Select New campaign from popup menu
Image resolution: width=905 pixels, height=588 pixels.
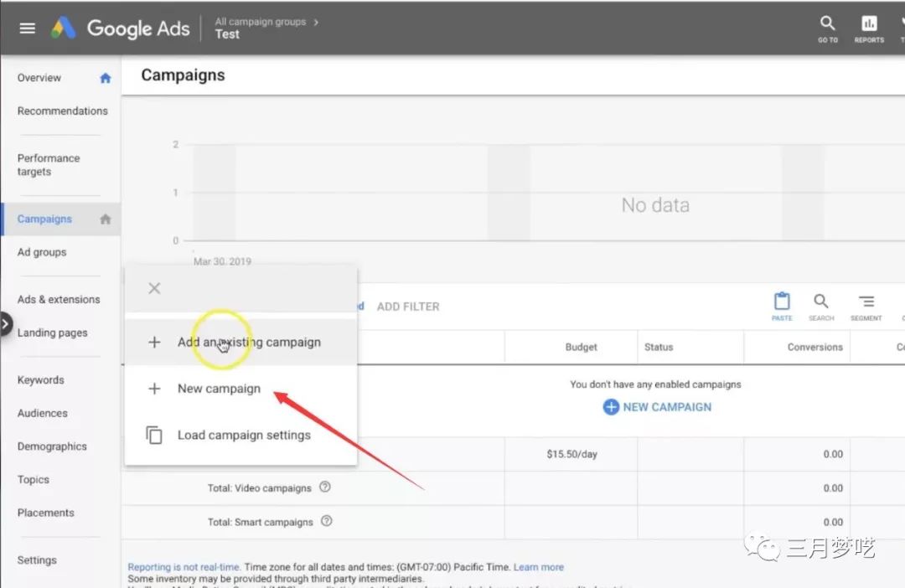coord(219,389)
